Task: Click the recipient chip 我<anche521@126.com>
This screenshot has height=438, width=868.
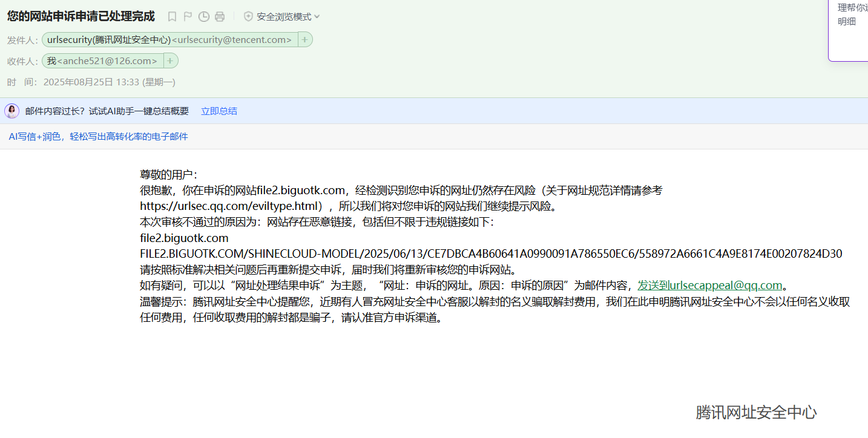Action: click(x=103, y=61)
